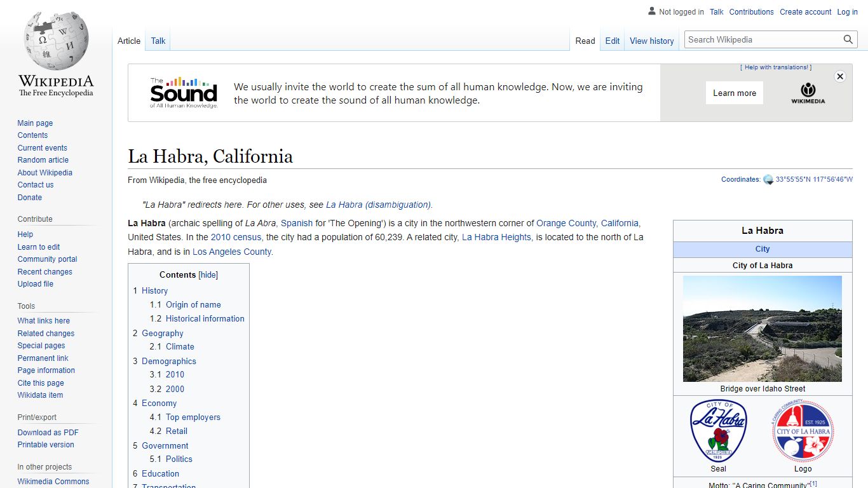The width and height of the screenshot is (868, 488).
Task: Open Help with translations link
Action: click(776, 67)
